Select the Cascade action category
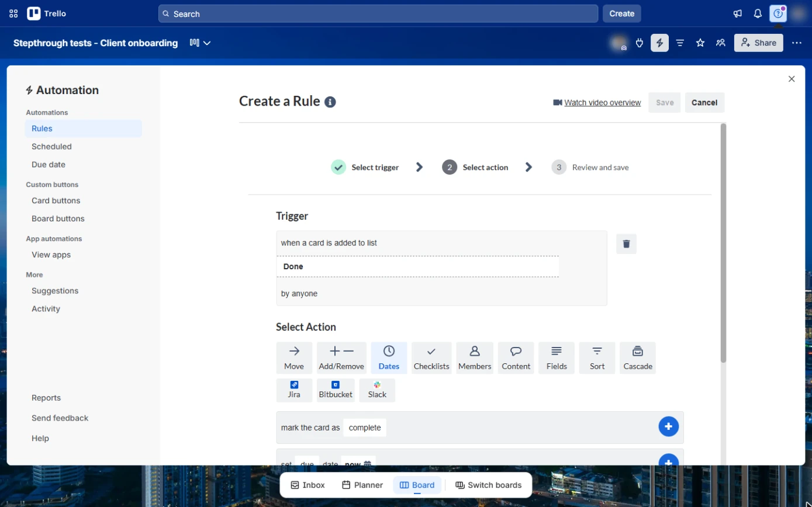812x507 pixels. tap(638, 358)
